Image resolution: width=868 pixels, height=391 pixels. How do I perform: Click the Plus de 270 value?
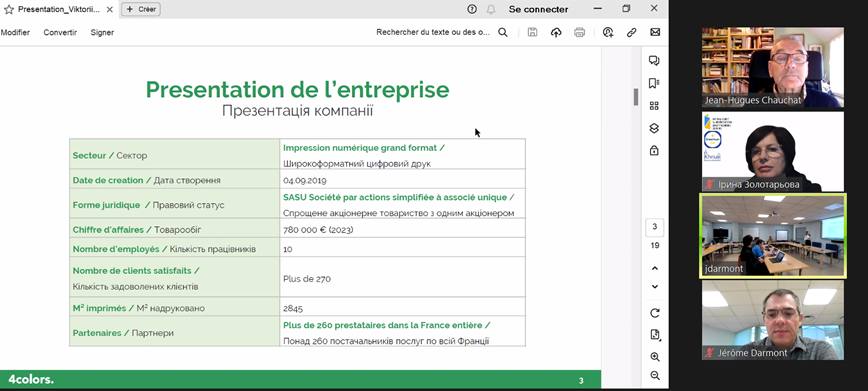pos(307,279)
